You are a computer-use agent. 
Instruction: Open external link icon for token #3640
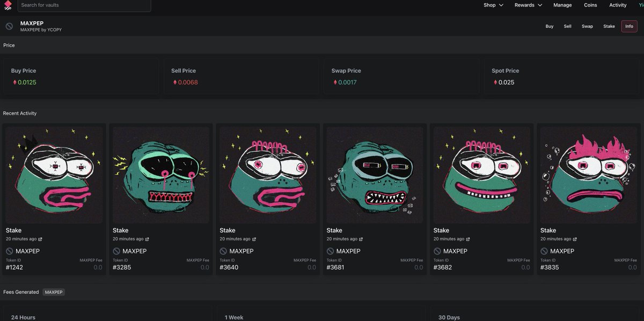[x=254, y=239]
